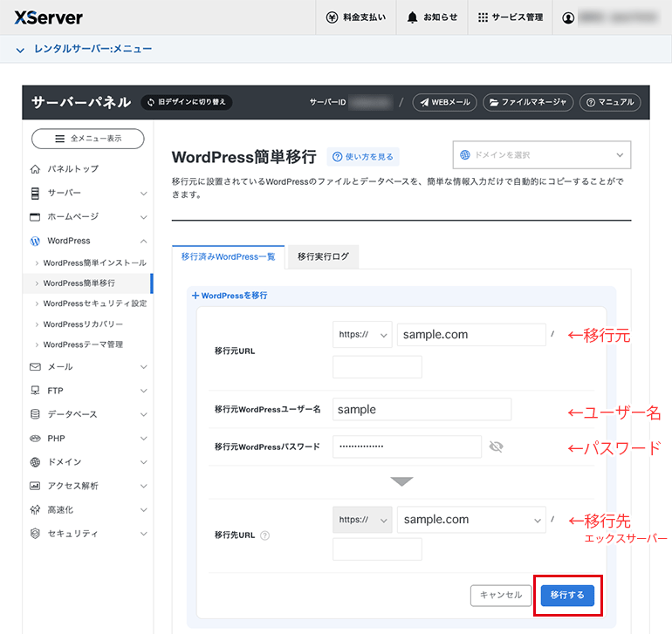Viewport: 672px width, 634px height.
Task: Open WordPressセキュリティ設定
Action: pyautogui.click(x=95, y=303)
